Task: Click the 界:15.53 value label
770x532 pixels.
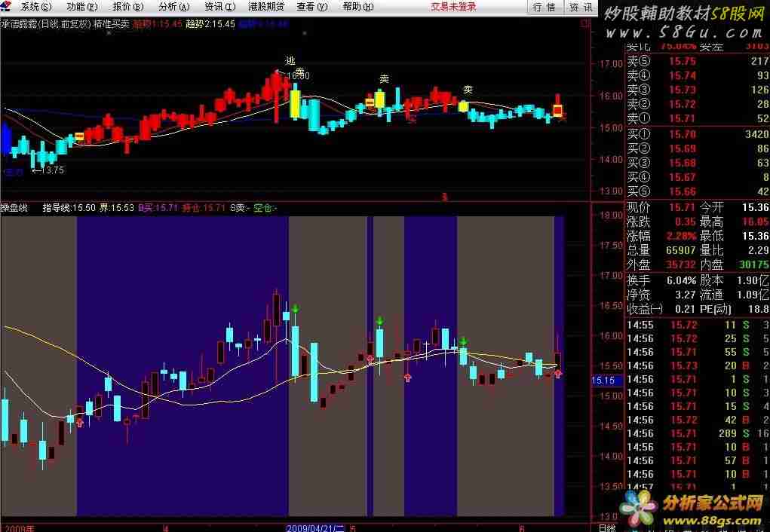Action: point(117,208)
